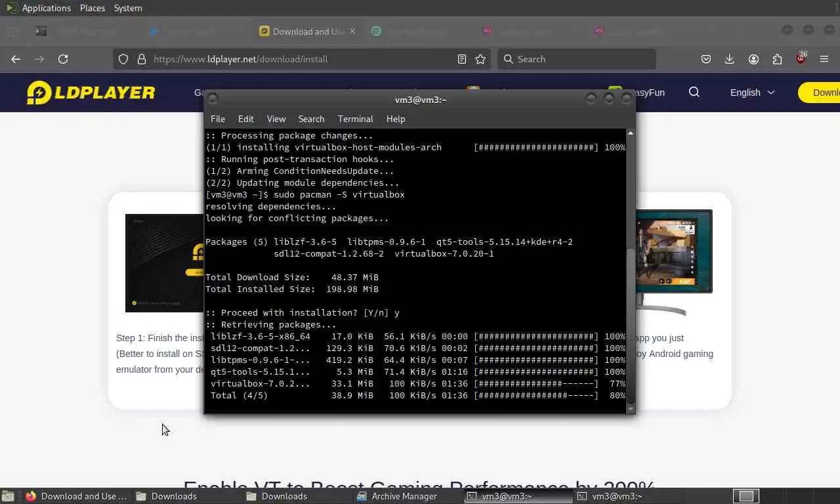840x504 pixels.
Task: Click the liblzf-3.6-5-x86_64 progress line
Action: tap(417, 336)
